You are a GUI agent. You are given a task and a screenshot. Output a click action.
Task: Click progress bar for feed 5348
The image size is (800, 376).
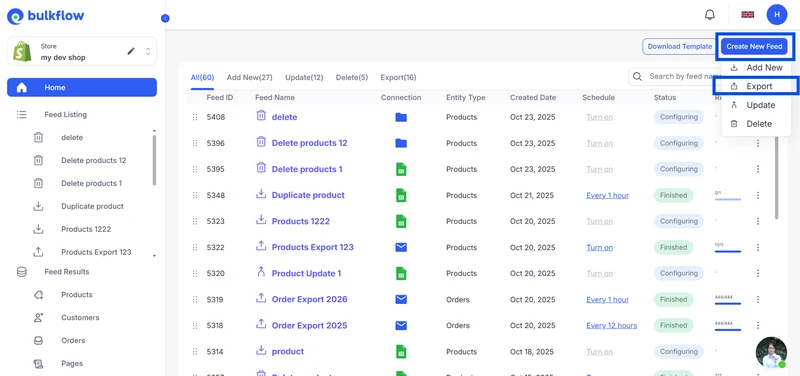728,199
